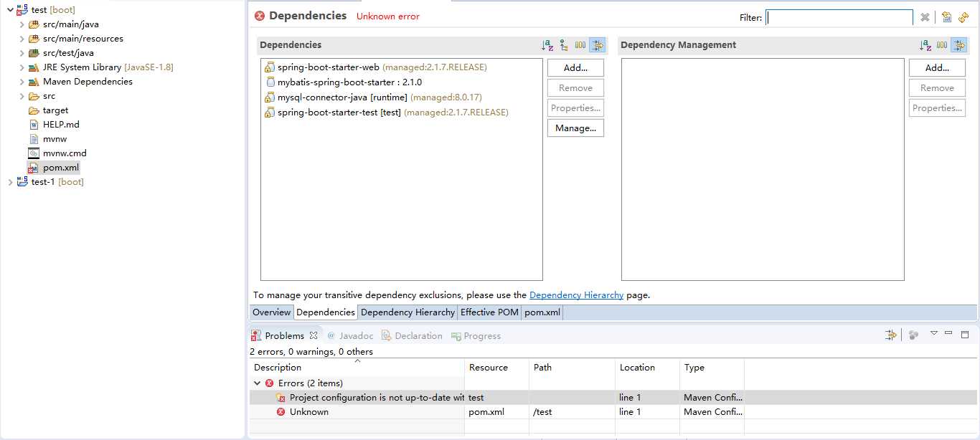Expand the src/test/java folder

pos(22,53)
